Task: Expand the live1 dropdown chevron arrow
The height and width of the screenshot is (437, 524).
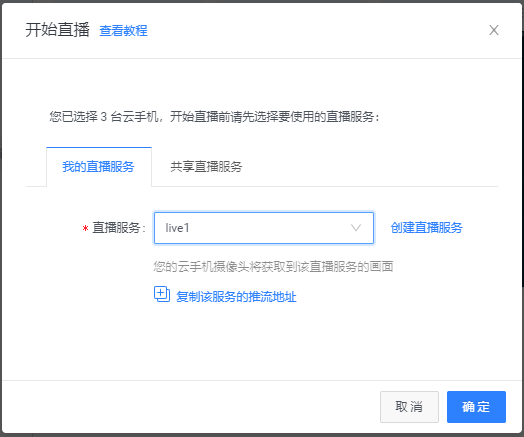Action: 356,228
